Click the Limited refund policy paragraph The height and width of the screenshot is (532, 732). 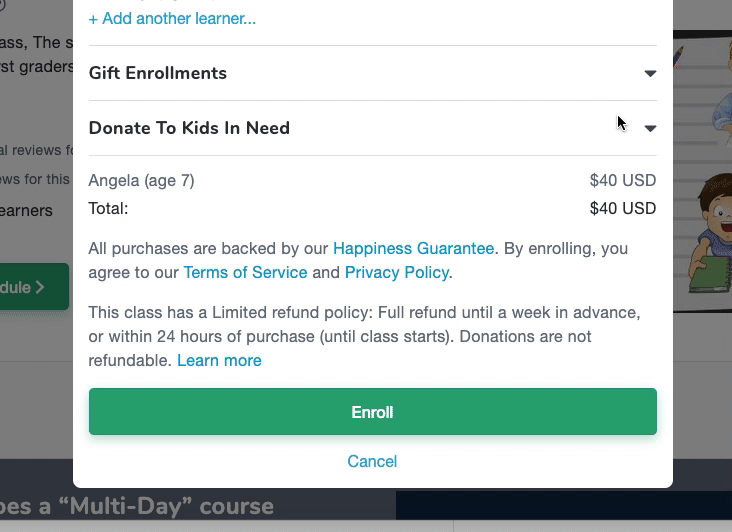tap(364, 336)
